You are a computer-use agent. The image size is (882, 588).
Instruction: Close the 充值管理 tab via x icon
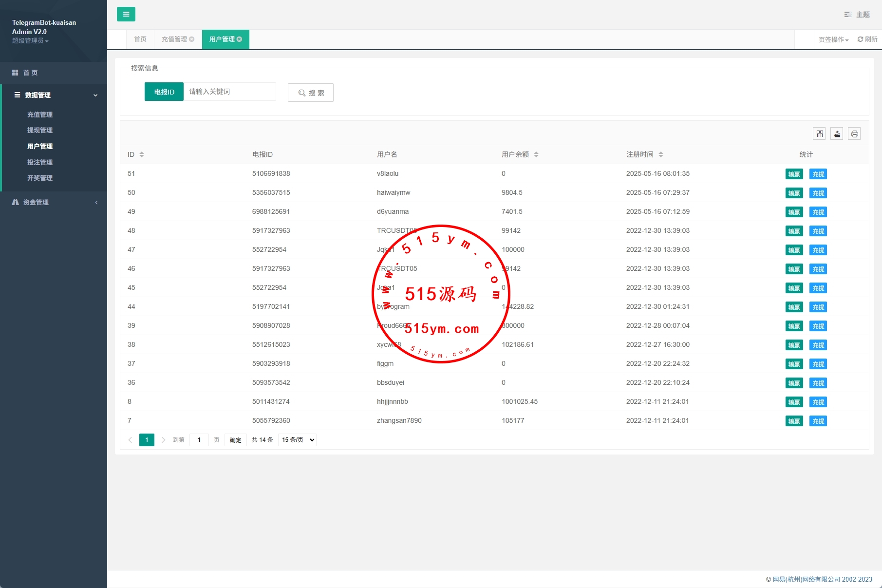pos(192,39)
